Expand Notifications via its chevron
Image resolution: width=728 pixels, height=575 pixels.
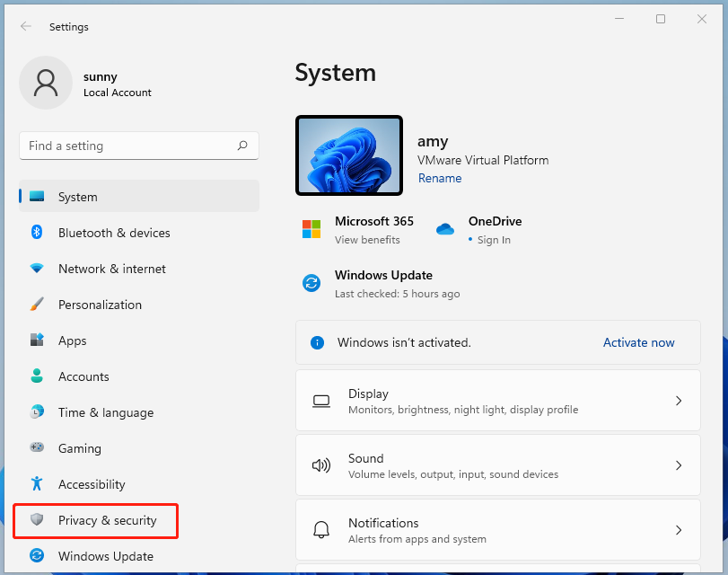679,530
